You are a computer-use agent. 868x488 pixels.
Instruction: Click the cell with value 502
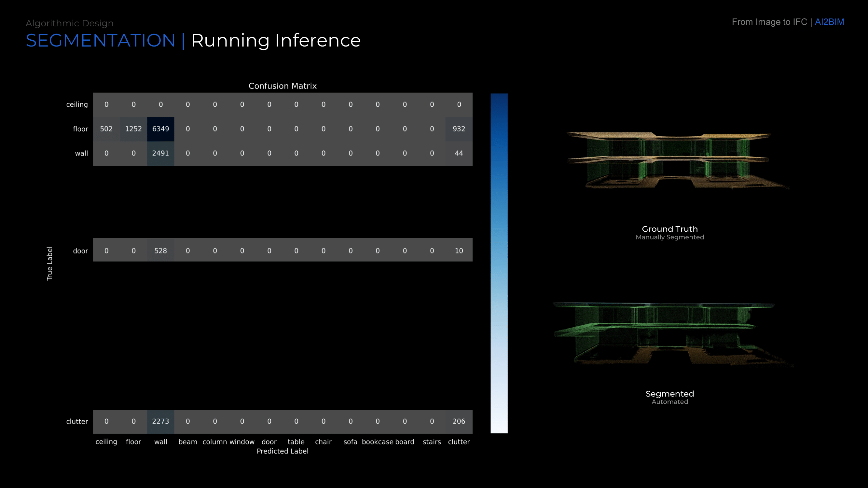106,129
